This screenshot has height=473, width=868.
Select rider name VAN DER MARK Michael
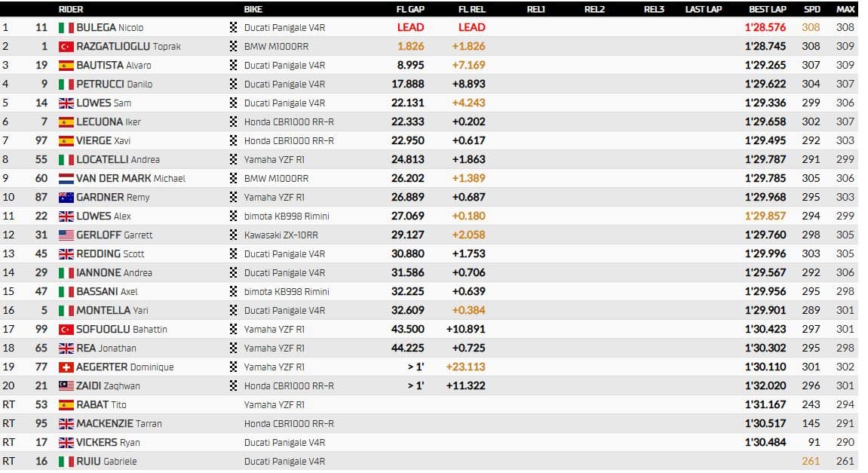pyautogui.click(x=130, y=178)
